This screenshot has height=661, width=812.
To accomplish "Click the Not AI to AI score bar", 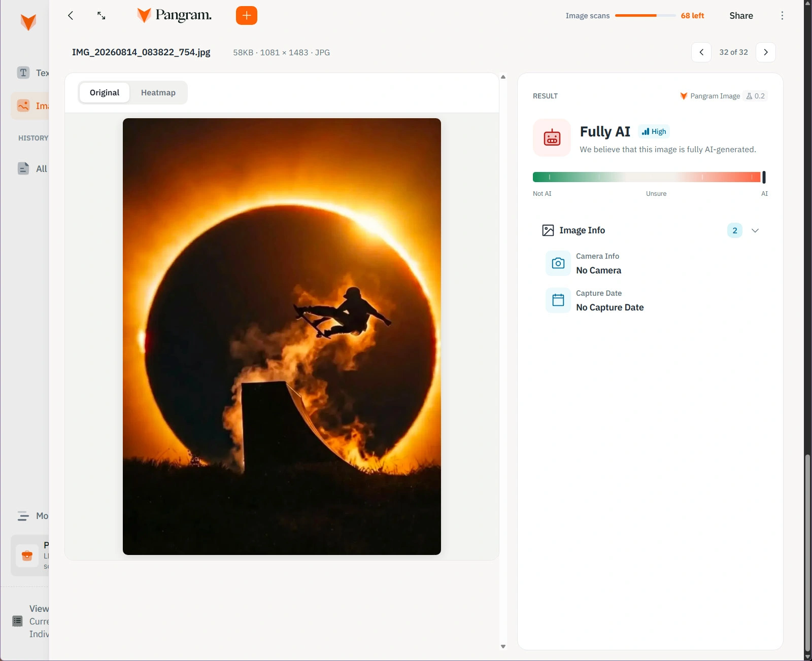I will pyautogui.click(x=649, y=177).
